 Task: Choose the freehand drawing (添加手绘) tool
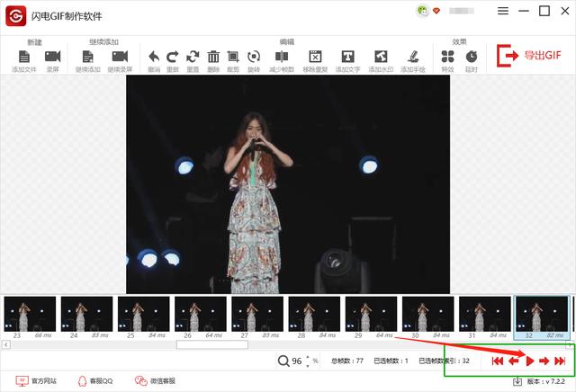(x=413, y=58)
